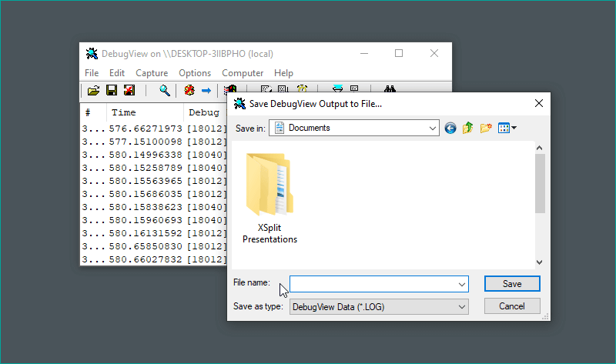Open the Help menu
The height and width of the screenshot is (364, 616).
tap(283, 73)
